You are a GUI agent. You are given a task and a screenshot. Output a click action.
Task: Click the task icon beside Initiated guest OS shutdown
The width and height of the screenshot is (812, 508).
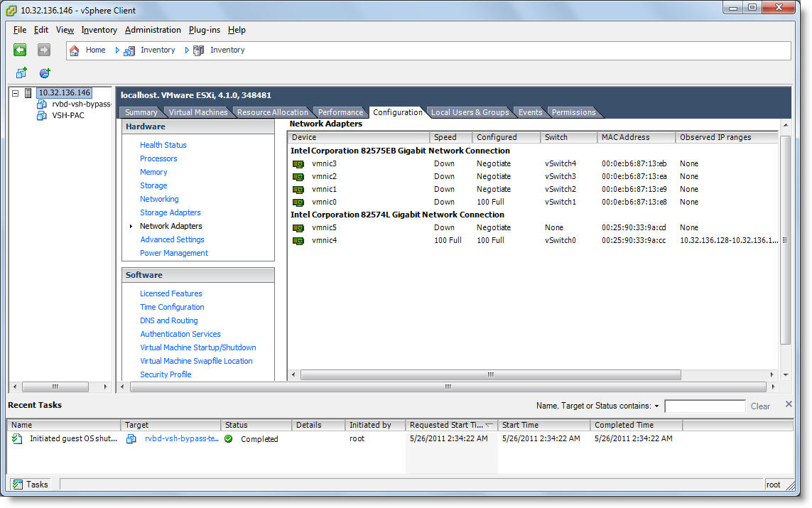point(17,439)
